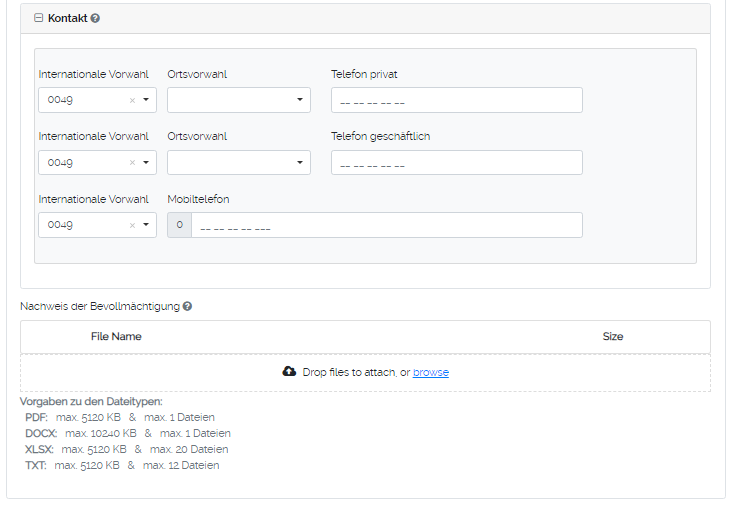Click the Size column header
The width and height of the screenshot is (733, 507).
click(613, 337)
